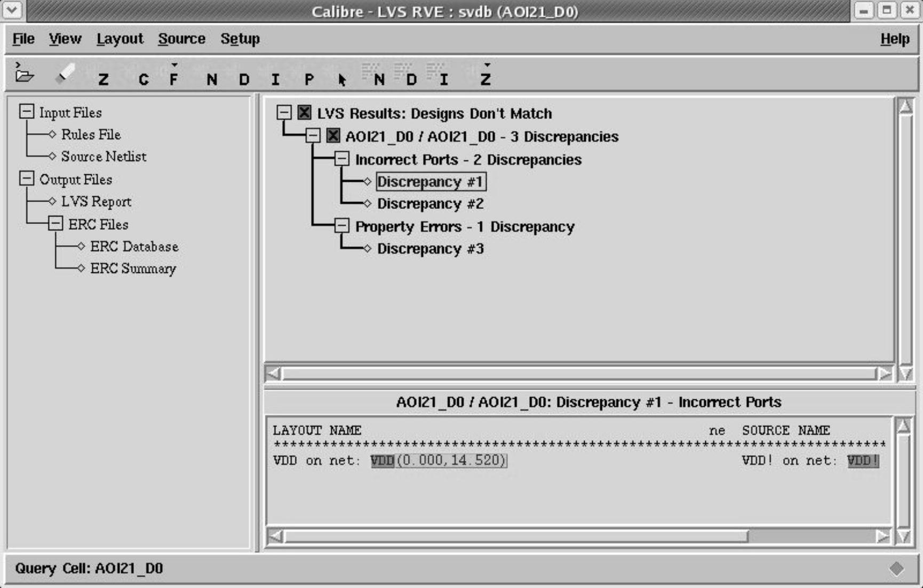The width and height of the screenshot is (923, 588).
Task: Click the D button with dotted list icon
Action: (408, 75)
